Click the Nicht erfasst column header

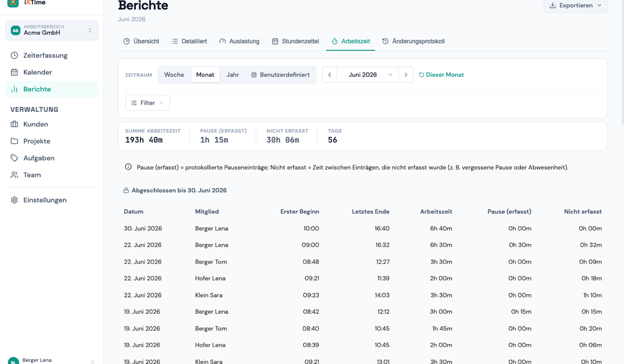[583, 212]
